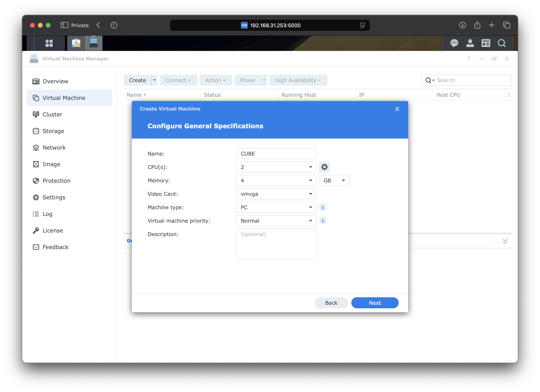This screenshot has width=540, height=392.
Task: Expand the CPU(s) count dropdown
Action: point(276,167)
